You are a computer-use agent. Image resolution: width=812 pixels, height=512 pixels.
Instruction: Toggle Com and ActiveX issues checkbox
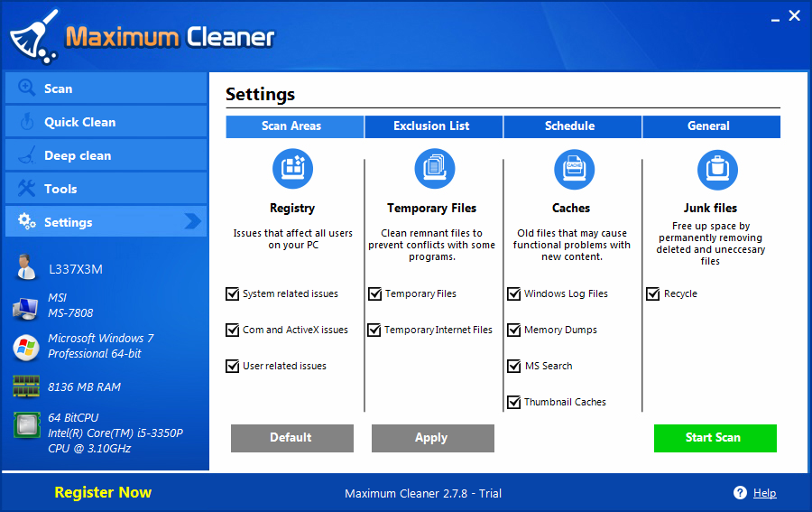point(232,330)
